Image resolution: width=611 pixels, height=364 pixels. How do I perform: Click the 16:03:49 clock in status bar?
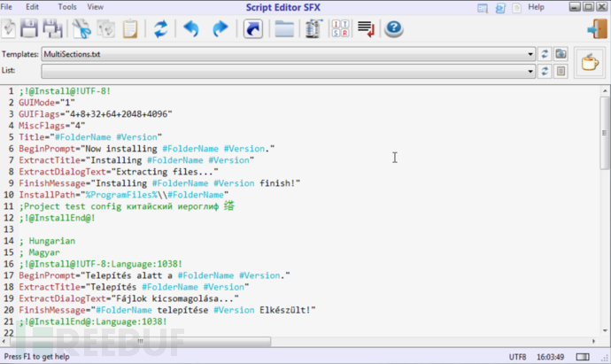pyautogui.click(x=550, y=357)
